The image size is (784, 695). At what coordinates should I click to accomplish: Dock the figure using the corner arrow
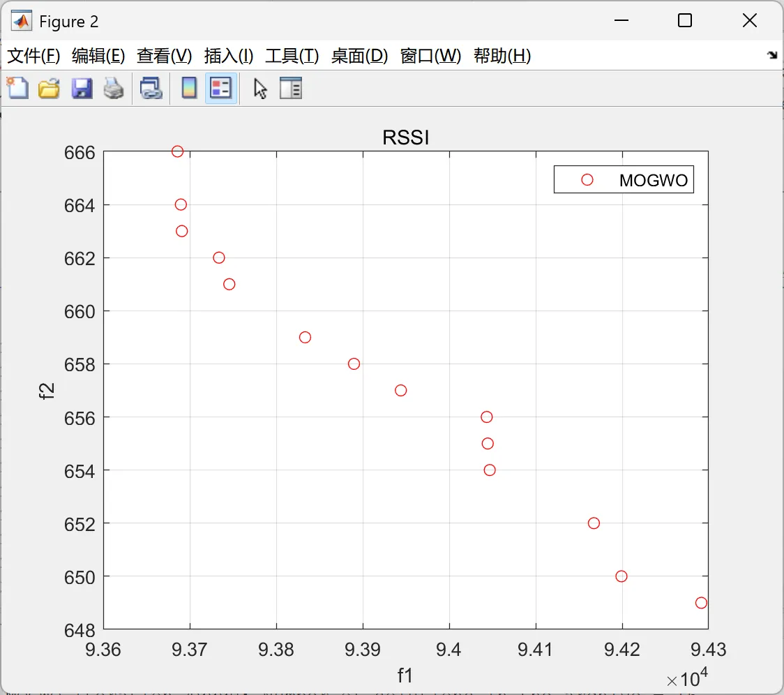(772, 55)
